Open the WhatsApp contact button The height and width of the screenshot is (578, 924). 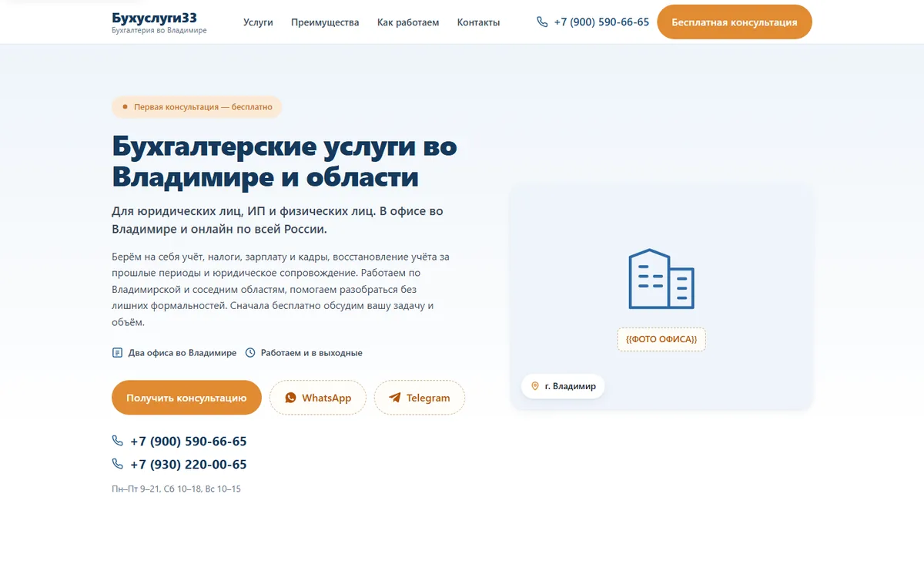click(318, 398)
